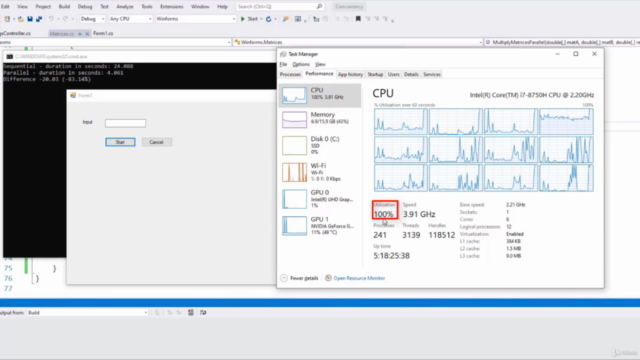Viewport: 640px width, 360px height.
Task: Click the Concurrency button in title area
Action: 349,7
